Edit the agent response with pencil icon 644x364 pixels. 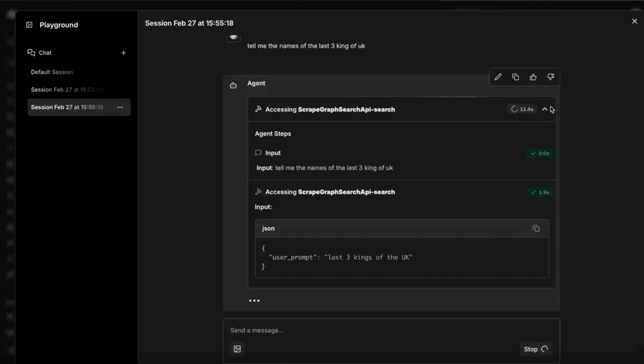[x=497, y=77]
